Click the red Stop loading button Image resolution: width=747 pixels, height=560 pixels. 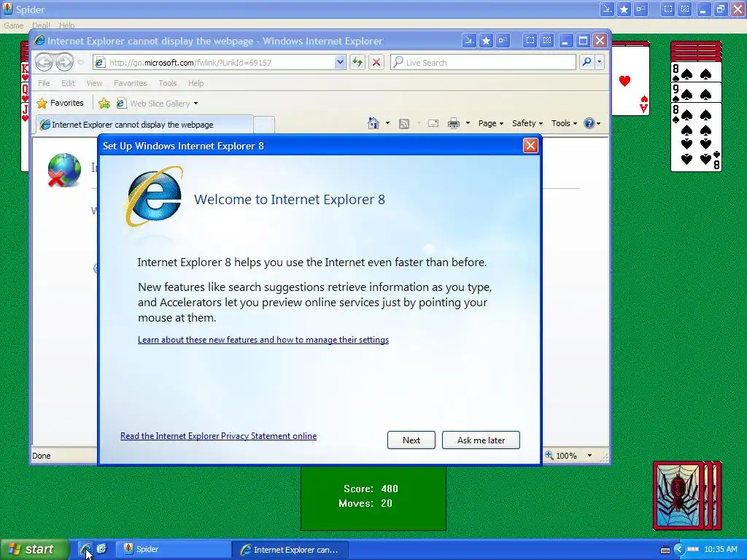pyautogui.click(x=376, y=62)
